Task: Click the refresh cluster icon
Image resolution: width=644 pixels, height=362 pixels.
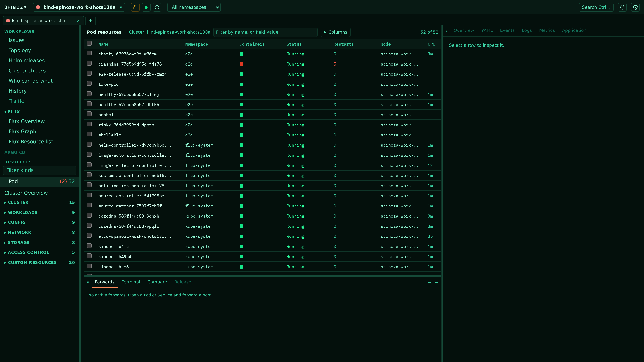Action: pos(157,7)
